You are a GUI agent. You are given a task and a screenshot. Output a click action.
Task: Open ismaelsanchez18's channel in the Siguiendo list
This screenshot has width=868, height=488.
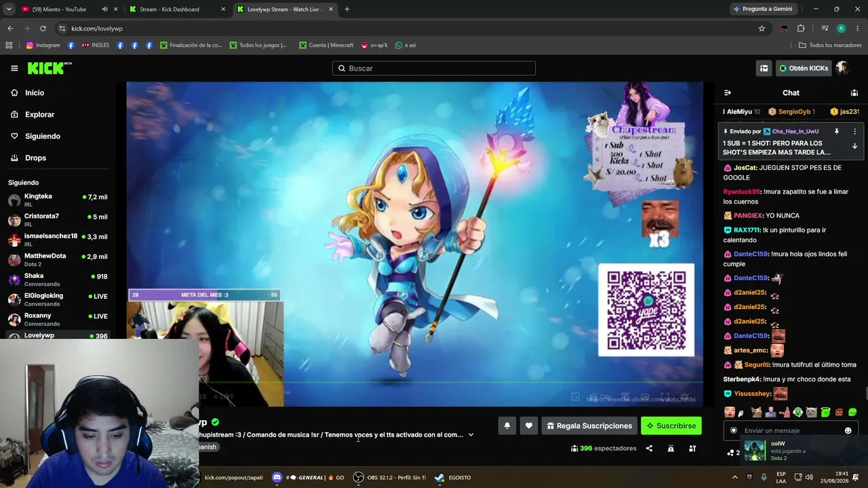58,240
